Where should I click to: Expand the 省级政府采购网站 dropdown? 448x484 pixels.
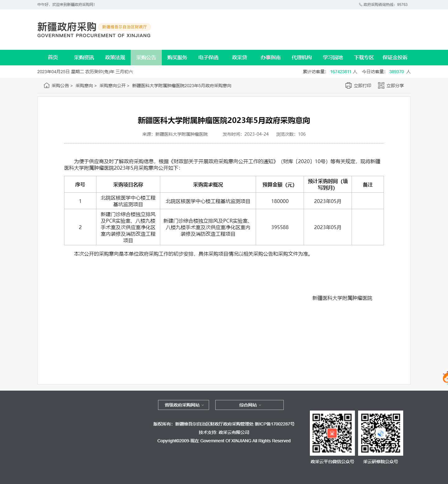tap(184, 405)
